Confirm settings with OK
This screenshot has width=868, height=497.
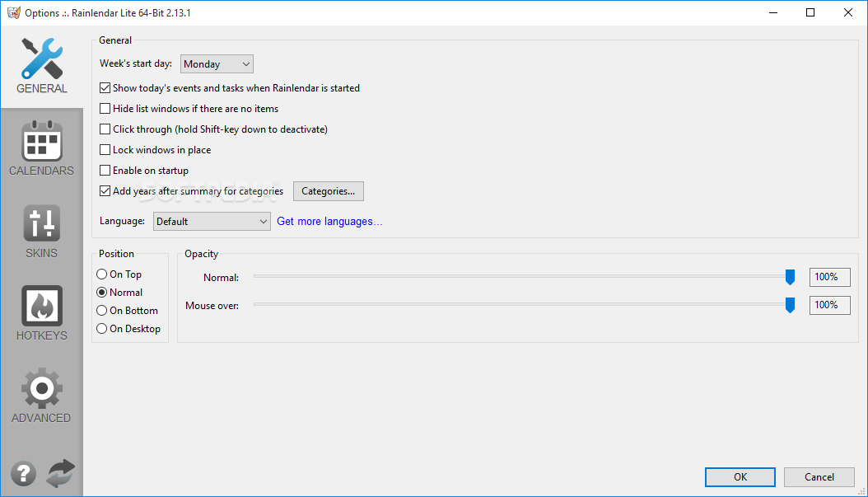[x=740, y=477]
